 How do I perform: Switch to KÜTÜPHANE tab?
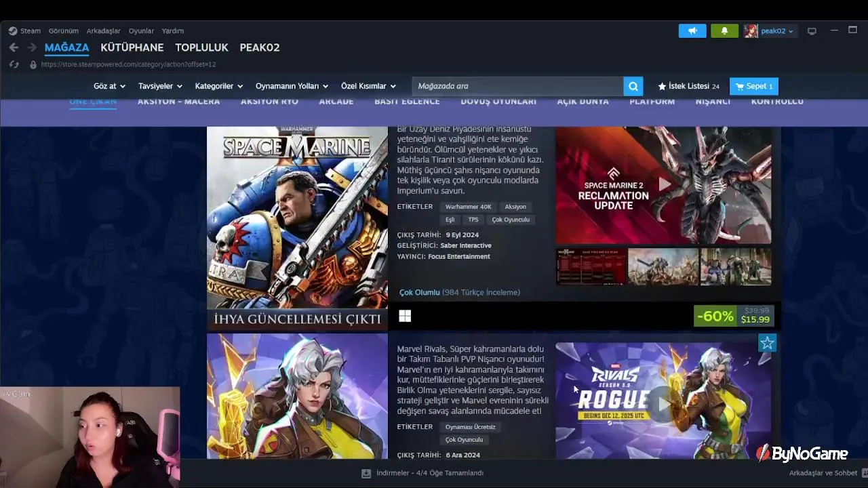[x=132, y=47]
